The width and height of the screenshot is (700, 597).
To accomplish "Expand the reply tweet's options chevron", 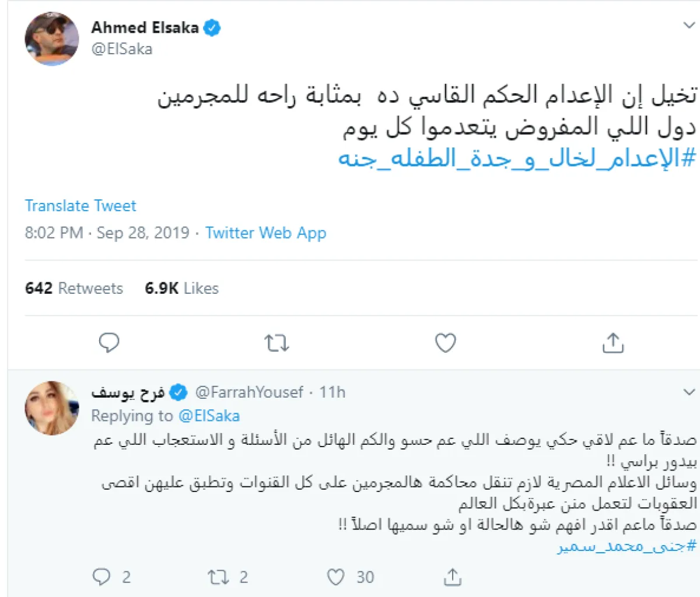I will tap(688, 392).
